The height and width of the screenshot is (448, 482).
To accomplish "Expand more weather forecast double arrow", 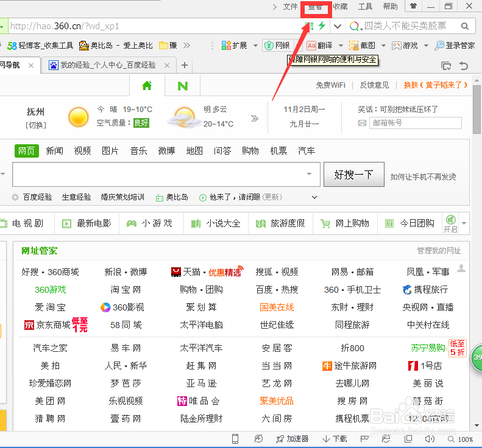I will [255, 118].
